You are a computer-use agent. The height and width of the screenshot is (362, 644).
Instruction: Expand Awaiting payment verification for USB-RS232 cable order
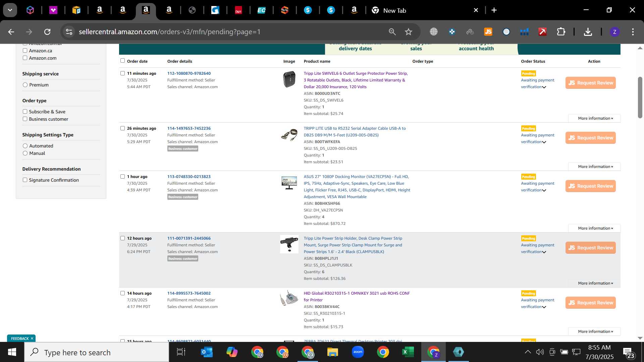tap(538, 138)
